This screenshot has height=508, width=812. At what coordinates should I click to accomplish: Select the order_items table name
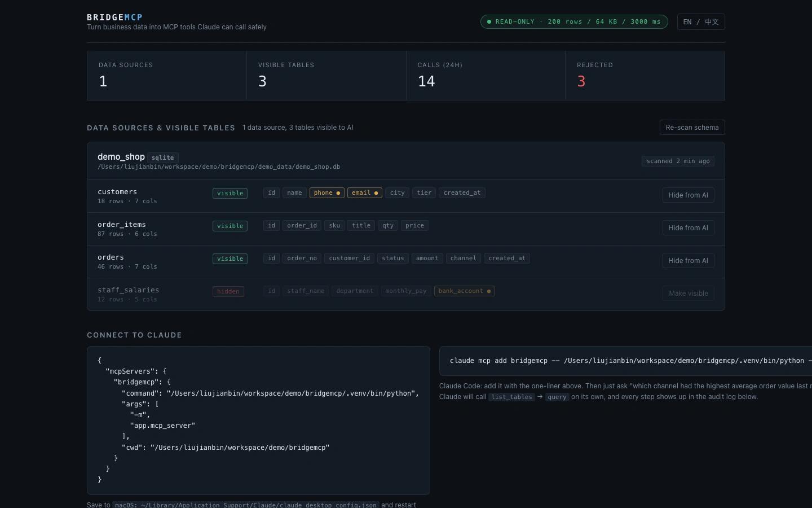click(122, 225)
